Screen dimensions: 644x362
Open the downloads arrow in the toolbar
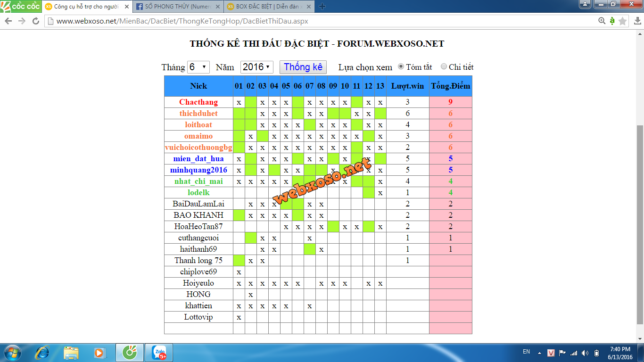point(637,21)
